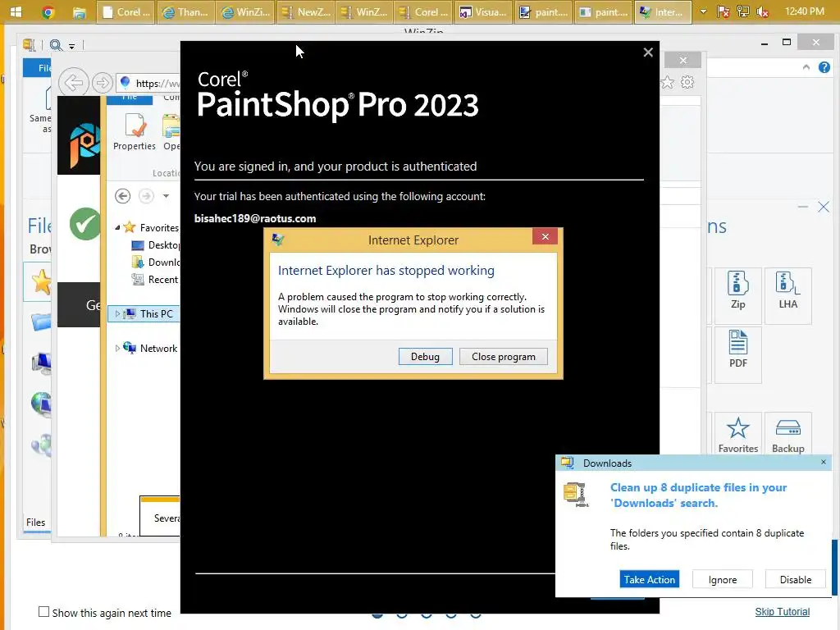Click Close program in Internet Explorer dialog
The image size is (840, 630).
click(503, 357)
